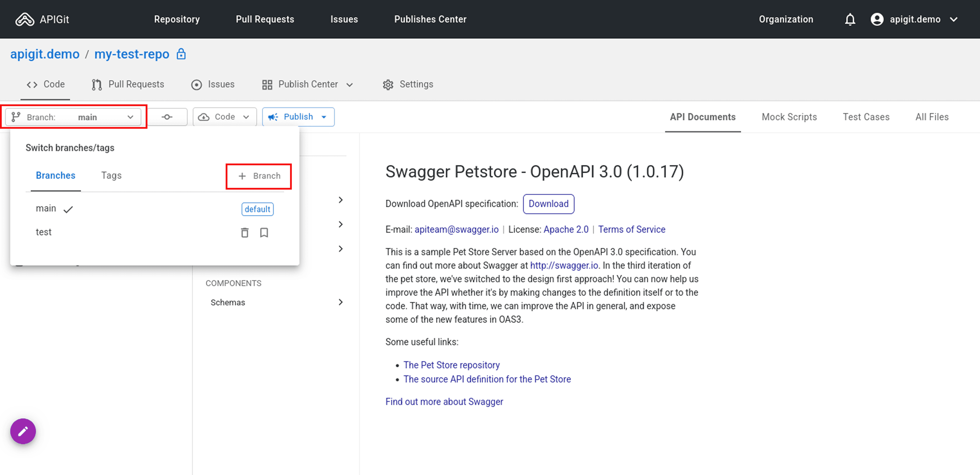Click the git branch icon in selector
Screen dimensions: 980x475
[16, 117]
